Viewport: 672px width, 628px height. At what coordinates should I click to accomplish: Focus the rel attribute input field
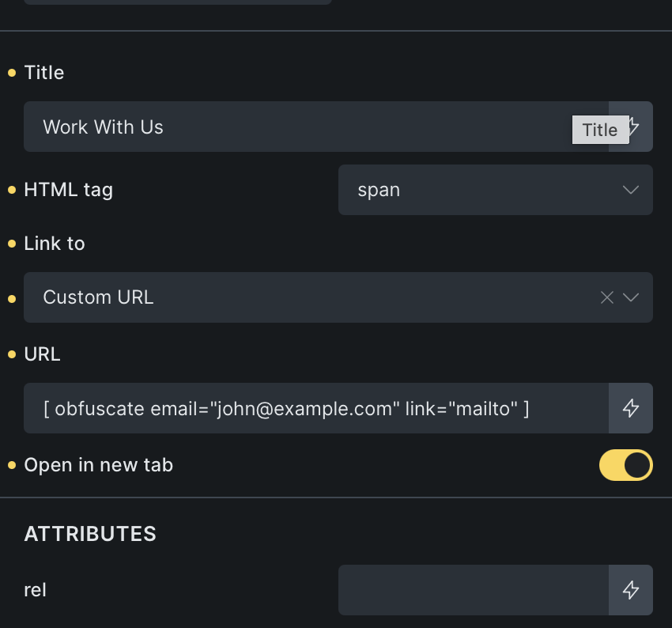tap(473, 590)
